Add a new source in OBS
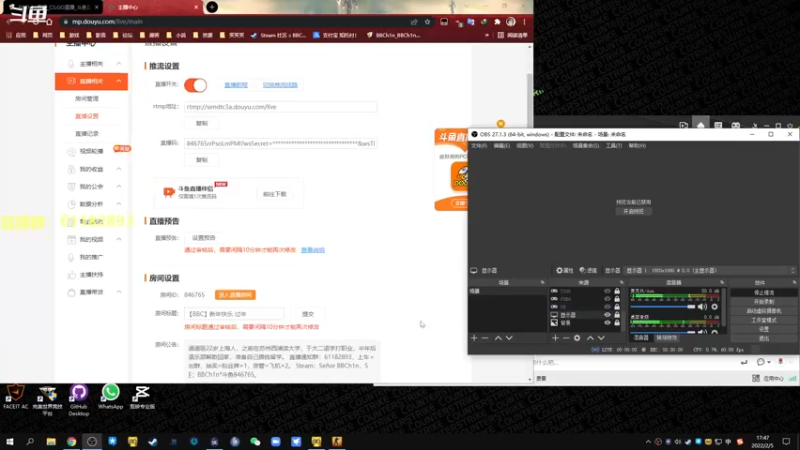Screen dimensions: 800x450 pyautogui.click(x=555, y=338)
